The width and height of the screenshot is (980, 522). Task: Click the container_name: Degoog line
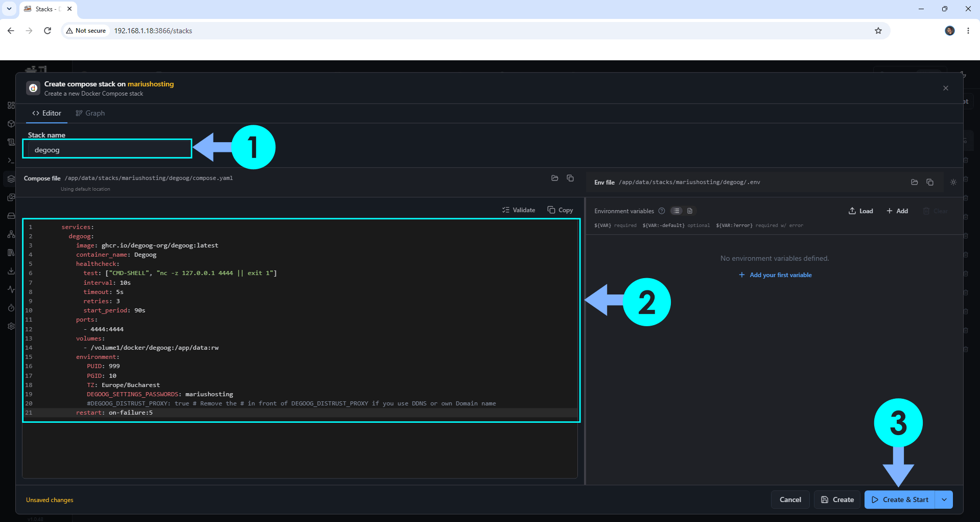116,255
